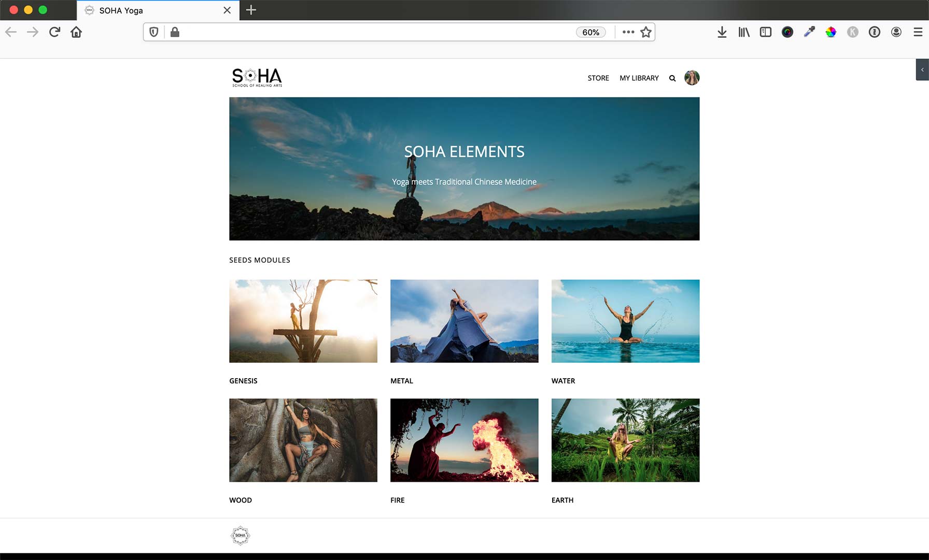Image resolution: width=929 pixels, height=560 pixels.
Task: Go forward with the browser forward arrow
Action: (x=33, y=32)
